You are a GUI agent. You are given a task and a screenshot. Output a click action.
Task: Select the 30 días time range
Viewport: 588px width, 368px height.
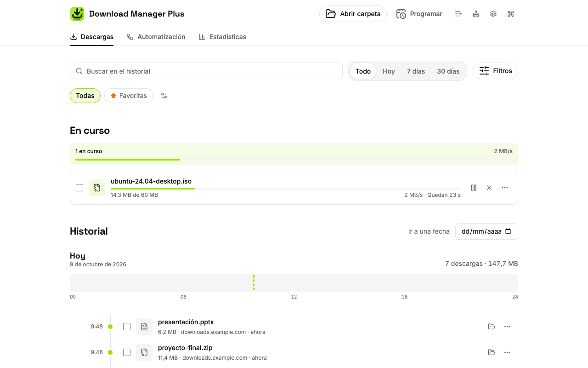448,71
